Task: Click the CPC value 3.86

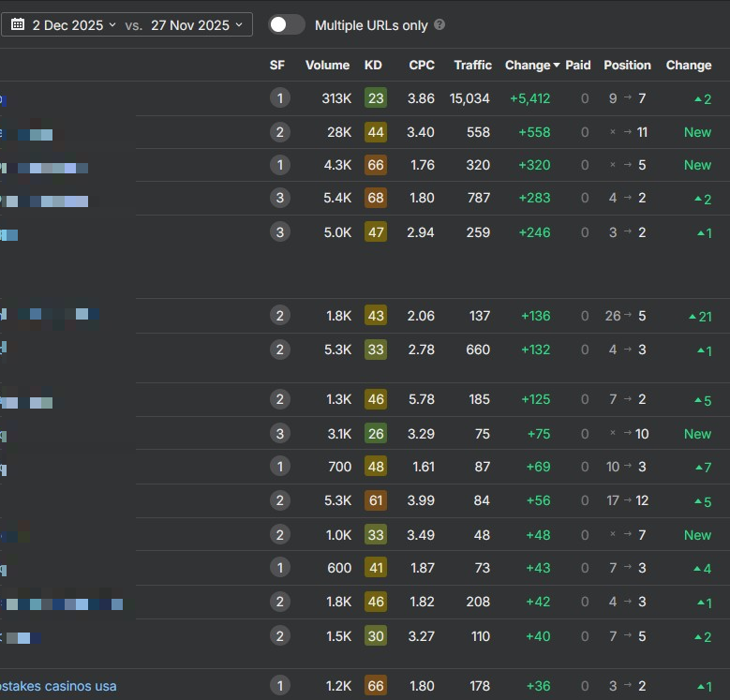Action: [421, 98]
